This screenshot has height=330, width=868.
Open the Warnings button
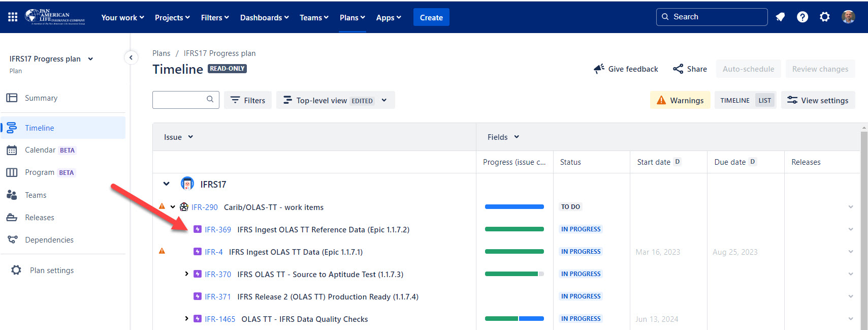point(680,100)
